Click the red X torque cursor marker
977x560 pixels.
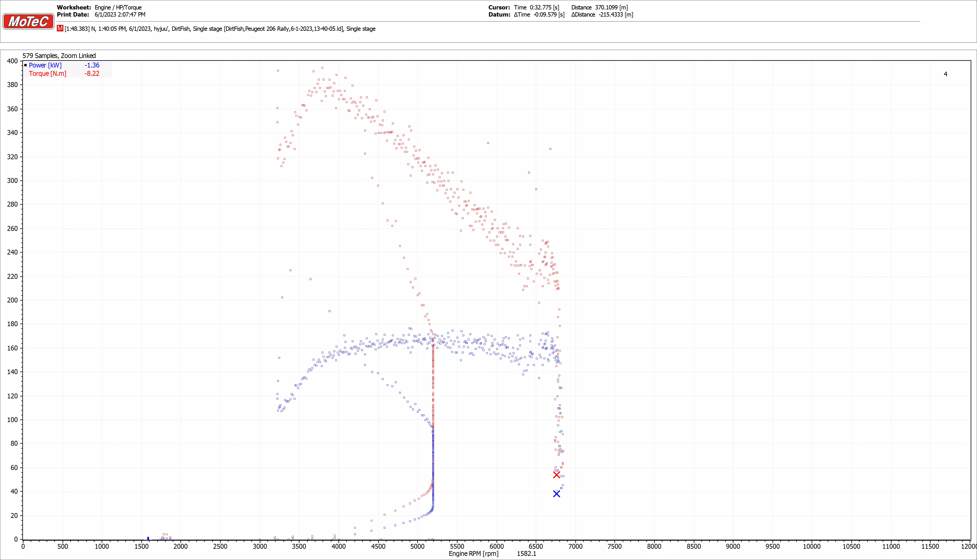(556, 475)
